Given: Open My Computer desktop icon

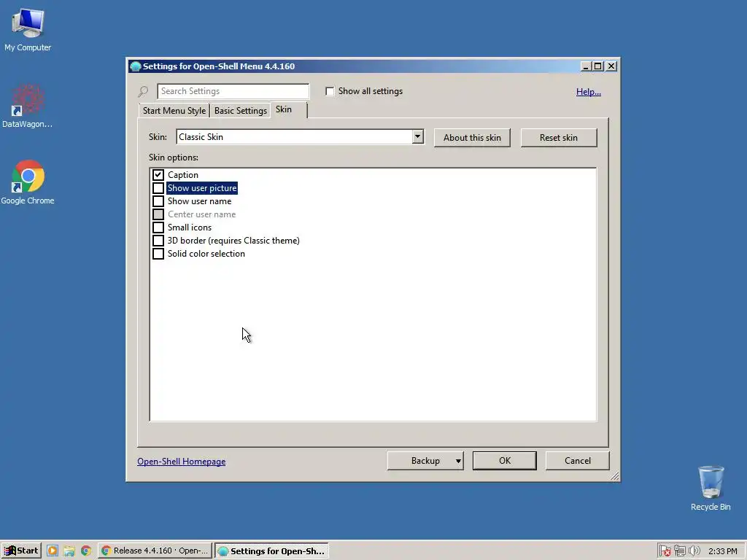Looking at the screenshot, I should [x=28, y=31].
